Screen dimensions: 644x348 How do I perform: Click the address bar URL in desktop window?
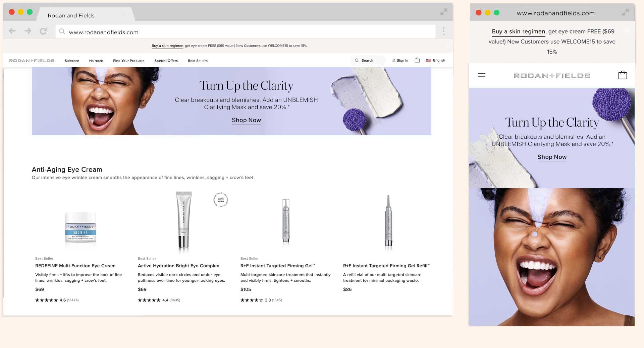tap(104, 32)
